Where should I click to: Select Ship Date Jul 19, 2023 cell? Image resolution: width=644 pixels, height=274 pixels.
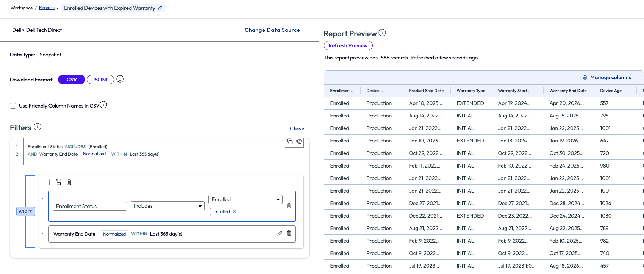424,266
